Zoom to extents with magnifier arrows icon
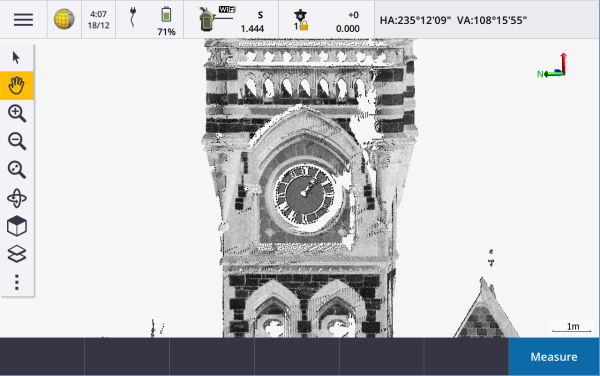600x376 pixels. point(17,170)
